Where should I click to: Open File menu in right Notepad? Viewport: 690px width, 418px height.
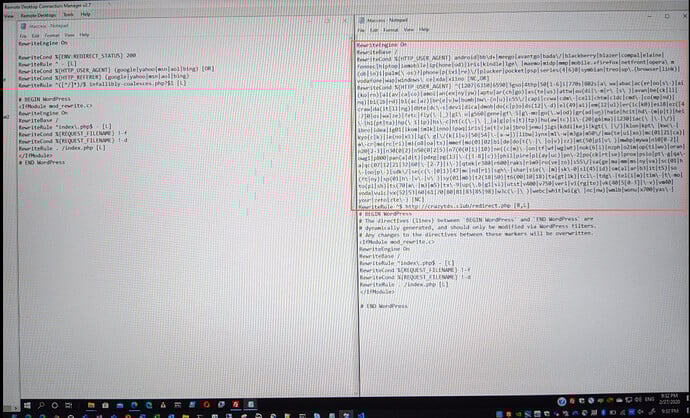(361, 30)
